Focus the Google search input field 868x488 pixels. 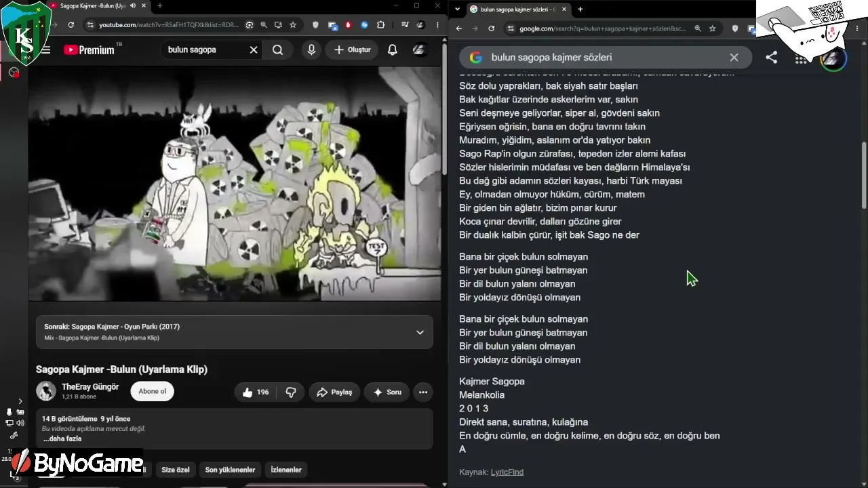tap(606, 58)
